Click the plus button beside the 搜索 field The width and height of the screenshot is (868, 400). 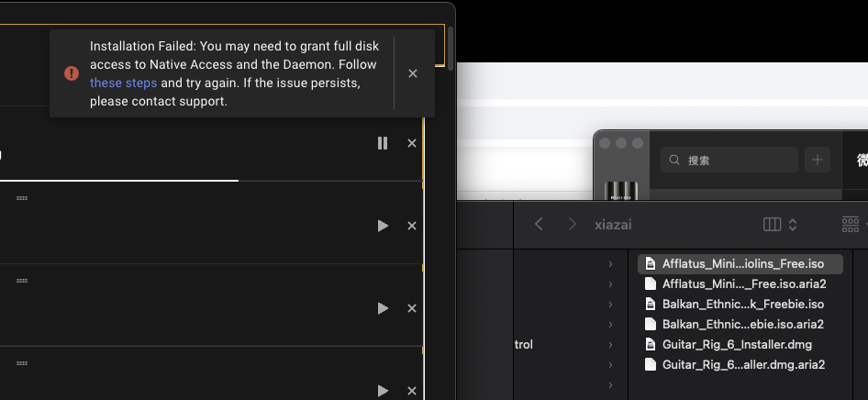point(817,160)
